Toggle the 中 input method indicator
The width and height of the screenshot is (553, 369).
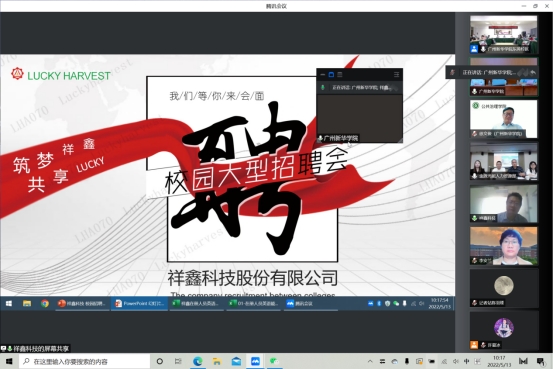pos(467,361)
